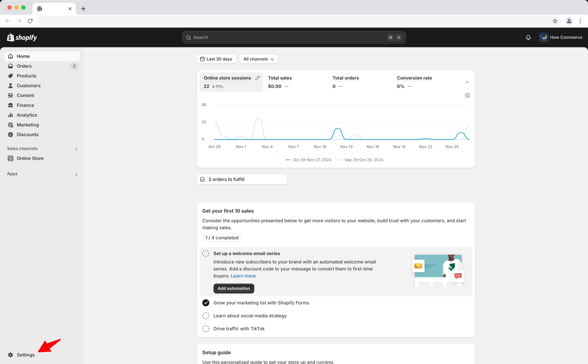This screenshot has height=364, width=588.
Task: Close the current browser tab
Action: (x=70, y=9)
